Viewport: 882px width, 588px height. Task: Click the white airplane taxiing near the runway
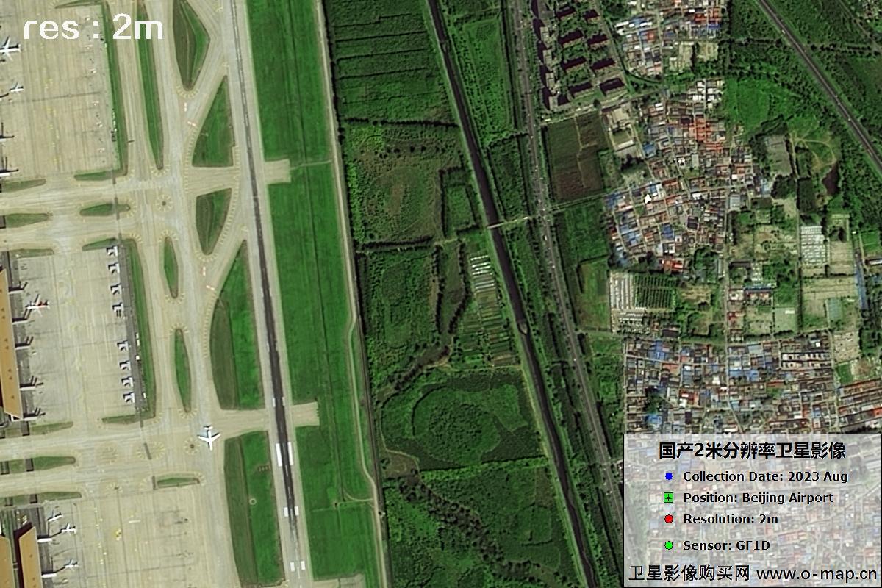click(x=209, y=437)
